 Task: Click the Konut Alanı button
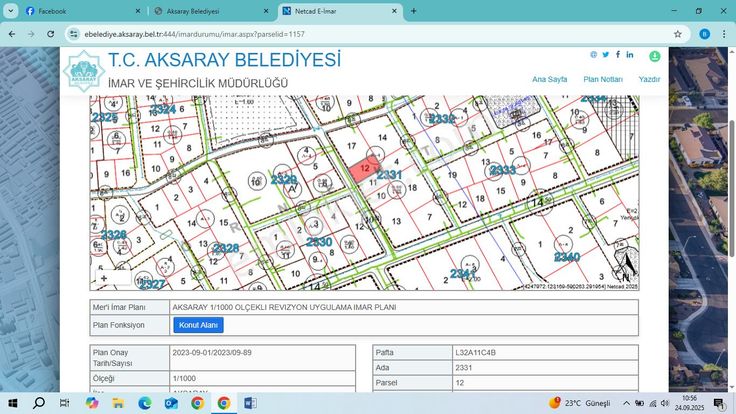pos(200,325)
